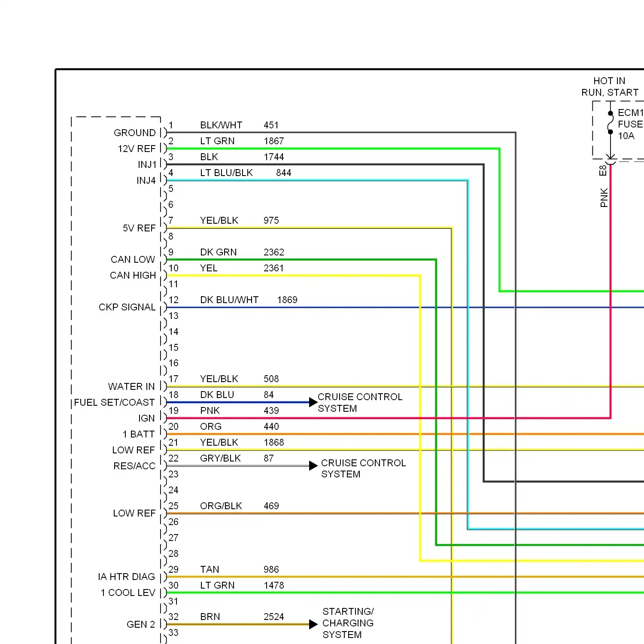
Task: Select STARTING/CHARGING SYSTEM reference text
Action: [348, 623]
